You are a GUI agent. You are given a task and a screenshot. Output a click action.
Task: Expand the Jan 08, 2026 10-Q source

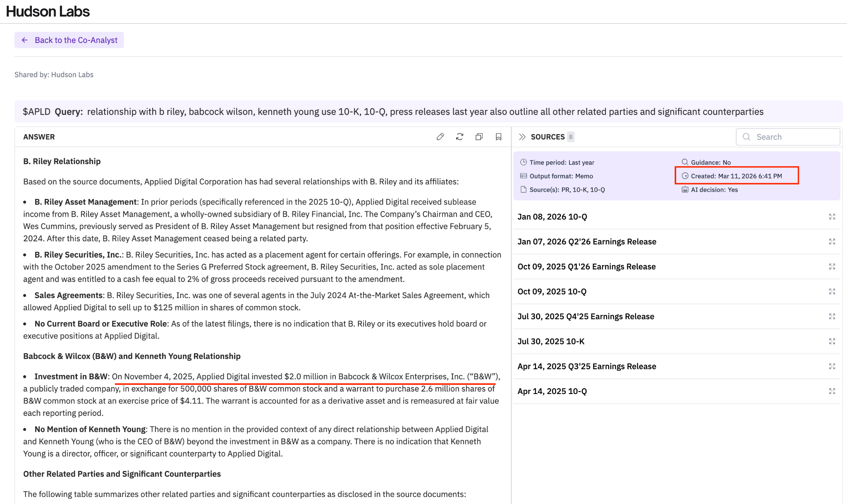click(832, 217)
